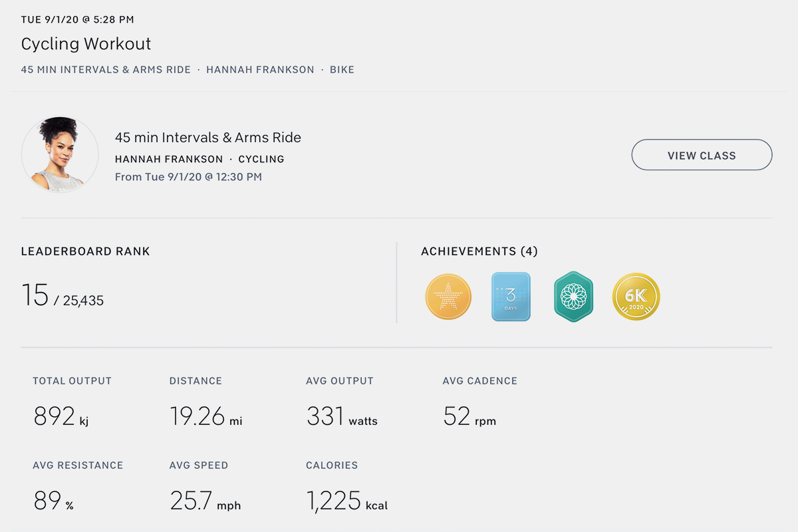This screenshot has height=532, width=798.
Task: Select BIKE in the breadcrumb line
Action: (x=342, y=69)
